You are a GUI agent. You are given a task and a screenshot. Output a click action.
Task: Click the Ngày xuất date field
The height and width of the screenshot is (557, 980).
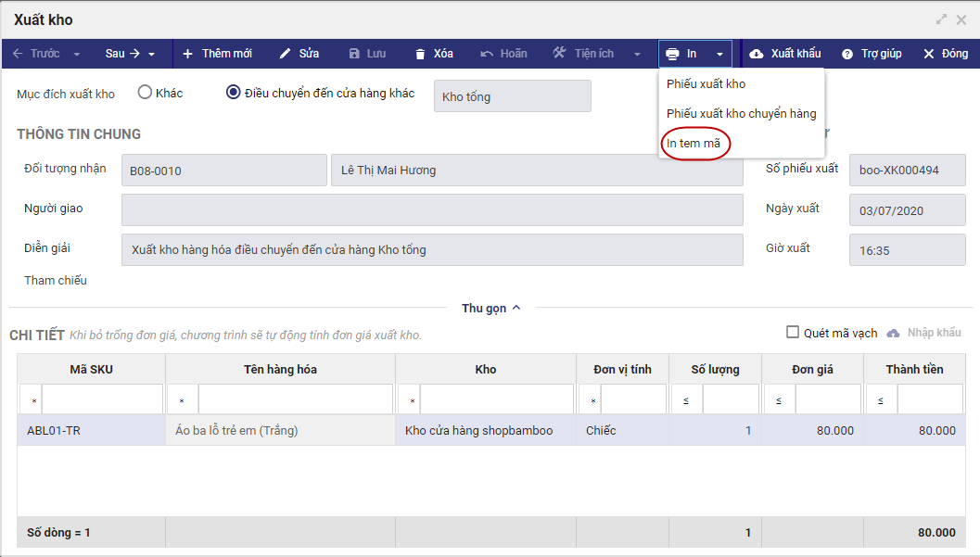click(x=907, y=210)
